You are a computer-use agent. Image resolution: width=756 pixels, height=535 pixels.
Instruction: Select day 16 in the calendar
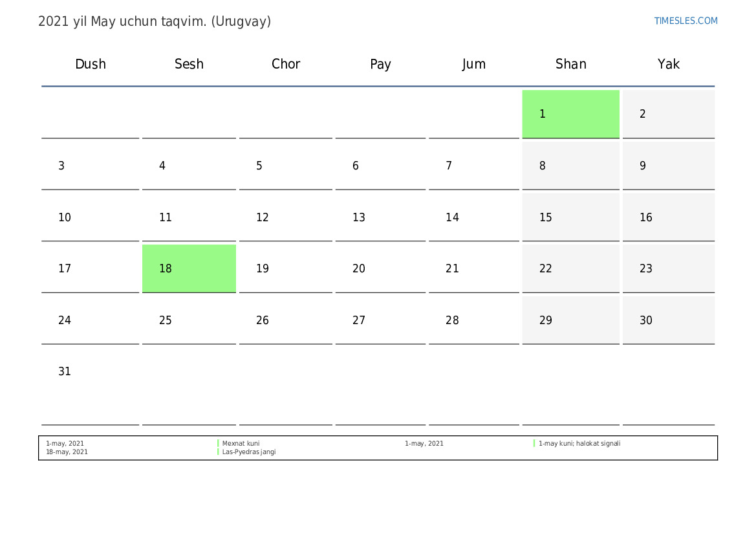(668, 217)
